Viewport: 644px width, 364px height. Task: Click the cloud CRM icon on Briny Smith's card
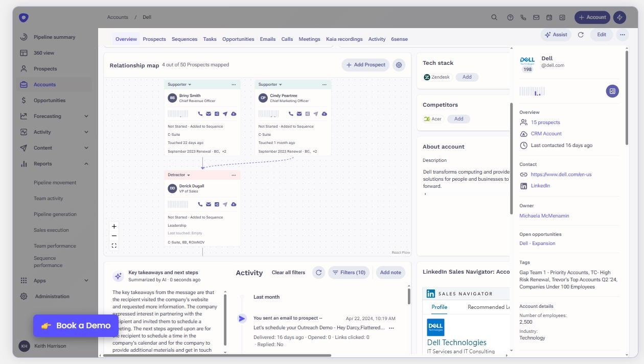[x=234, y=114]
